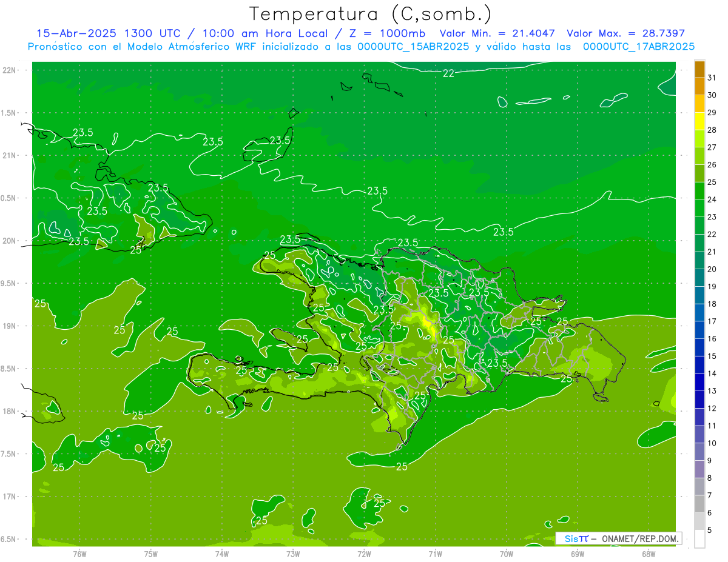Click the '11' legend scale value
The image size is (728, 562).
712,426
